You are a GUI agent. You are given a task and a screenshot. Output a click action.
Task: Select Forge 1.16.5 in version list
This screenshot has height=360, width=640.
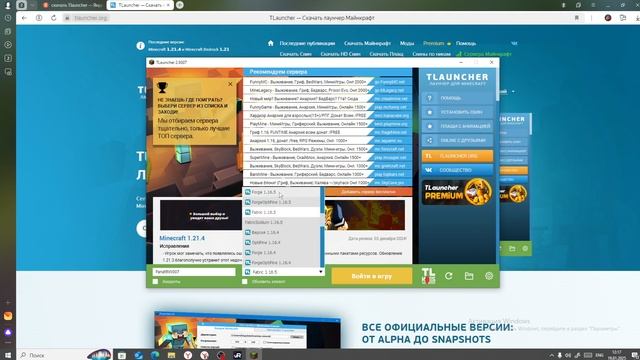click(x=282, y=192)
